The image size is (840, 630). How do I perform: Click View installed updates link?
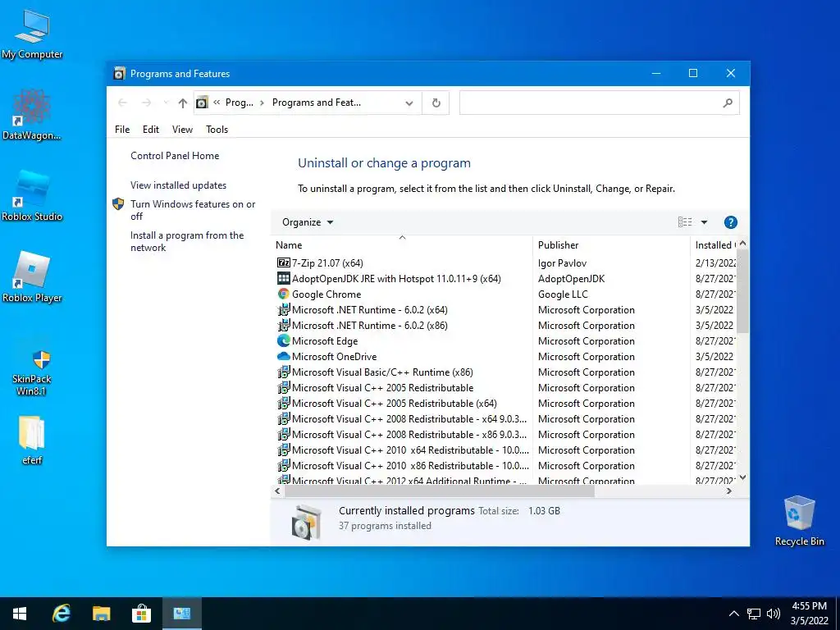(178, 185)
